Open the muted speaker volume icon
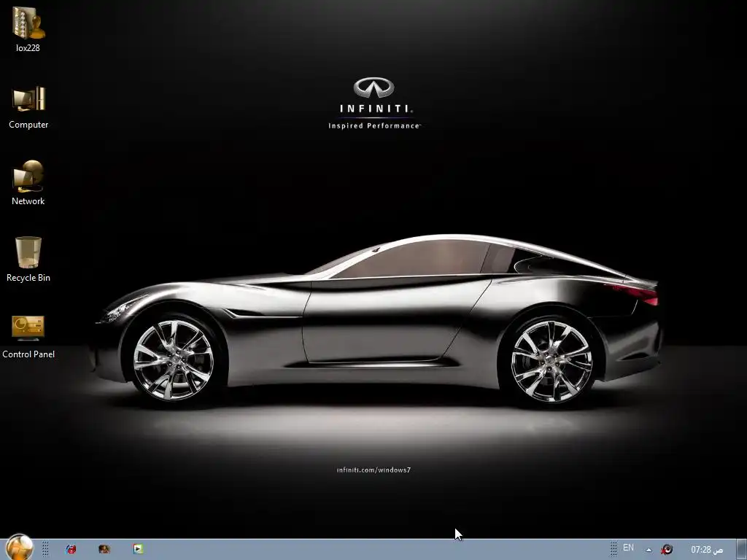Image resolution: width=747 pixels, height=560 pixels. (x=667, y=550)
